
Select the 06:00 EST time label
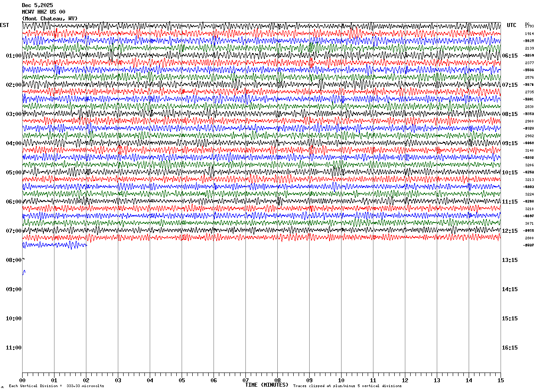click(14, 202)
